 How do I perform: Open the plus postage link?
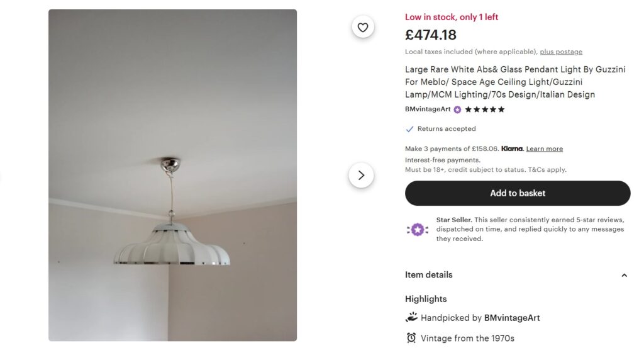[x=561, y=52]
